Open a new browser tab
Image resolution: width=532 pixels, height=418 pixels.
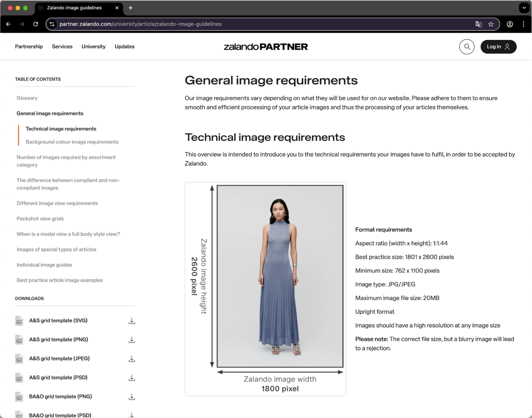(131, 8)
